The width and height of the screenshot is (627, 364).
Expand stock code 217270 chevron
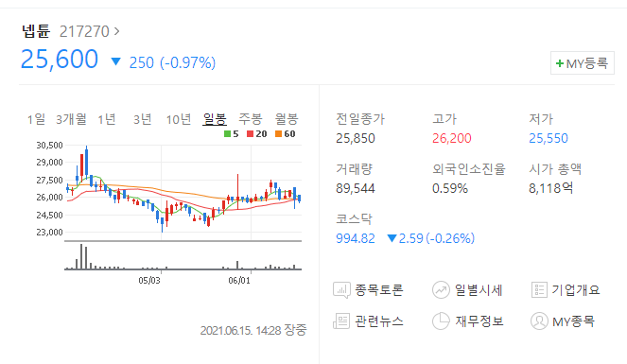click(x=116, y=31)
